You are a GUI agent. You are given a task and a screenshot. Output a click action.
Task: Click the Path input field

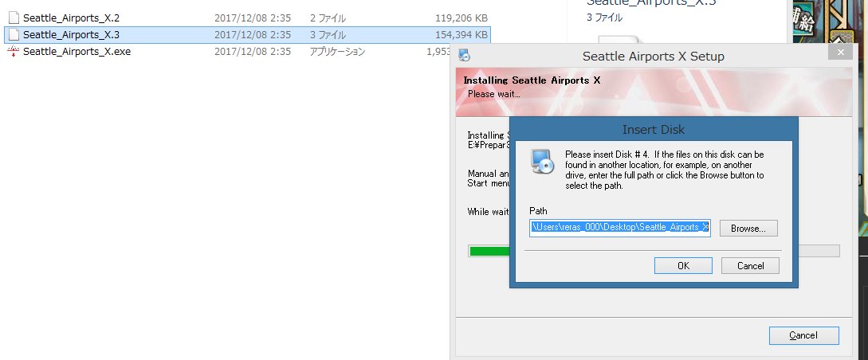(x=619, y=227)
